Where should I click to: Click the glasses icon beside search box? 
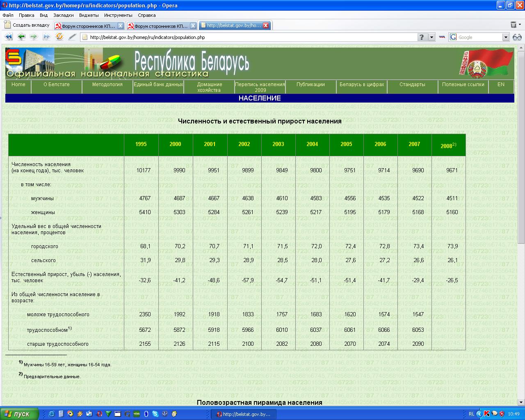point(517,37)
